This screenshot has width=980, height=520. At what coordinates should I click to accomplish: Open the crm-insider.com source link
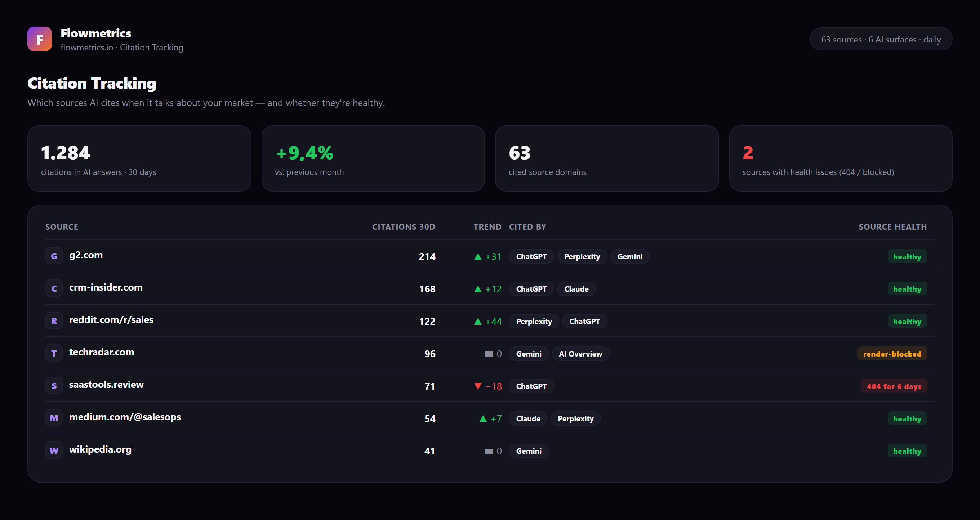[106, 287]
